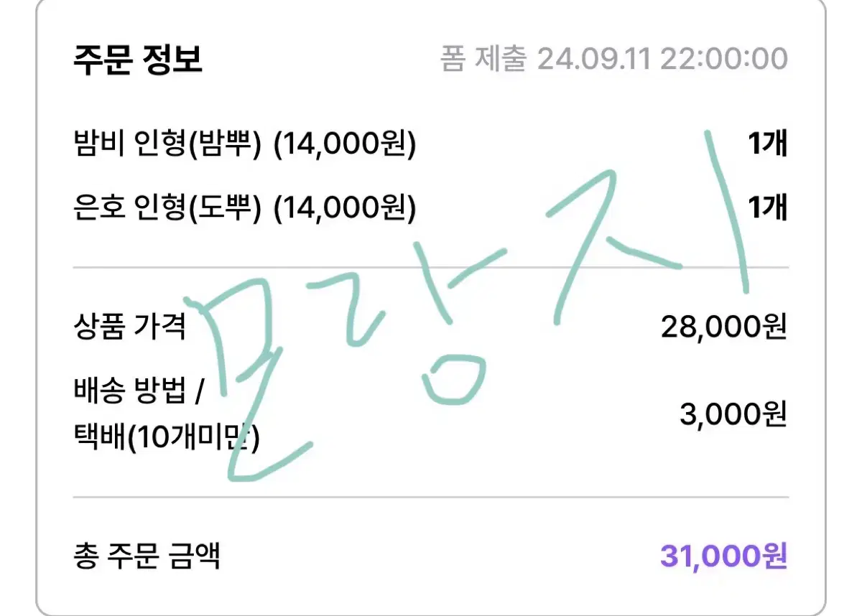Click the 1개 quantity next to 은호 인형
The width and height of the screenshot is (862, 616).
pos(767,209)
